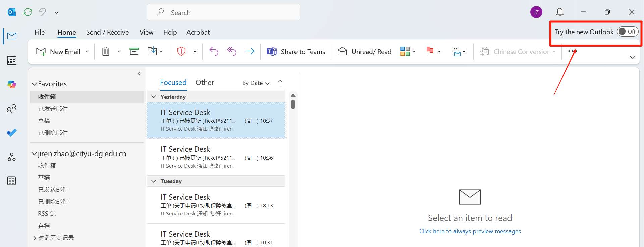Click the Junk/Report shield icon
This screenshot has height=247, width=644.
pos(181,51)
